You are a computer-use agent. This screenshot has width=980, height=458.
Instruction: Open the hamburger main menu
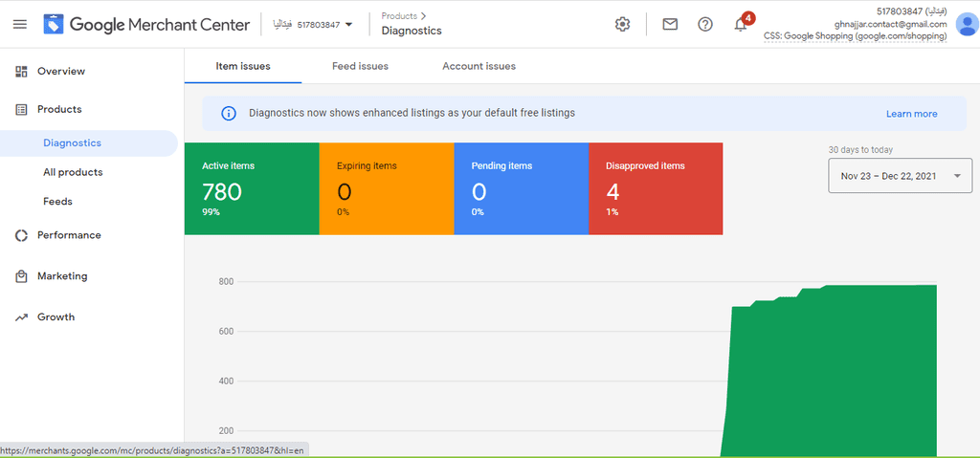[x=20, y=24]
